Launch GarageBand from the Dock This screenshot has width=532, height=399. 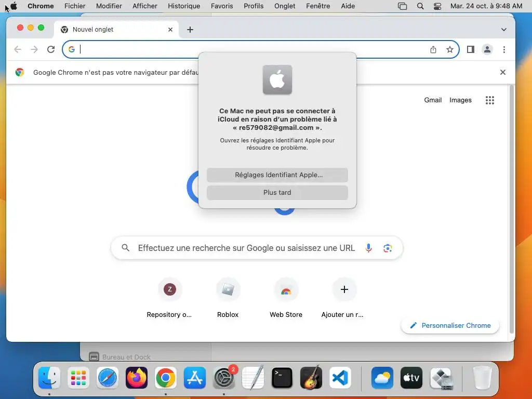(311, 378)
